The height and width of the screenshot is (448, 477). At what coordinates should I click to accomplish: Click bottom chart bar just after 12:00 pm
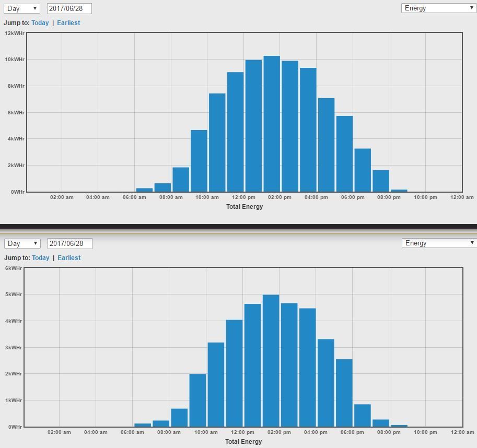[x=252, y=366]
